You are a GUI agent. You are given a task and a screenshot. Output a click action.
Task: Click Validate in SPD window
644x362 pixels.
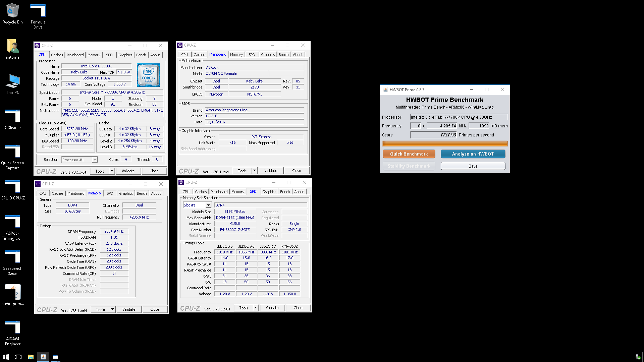pos(272,308)
